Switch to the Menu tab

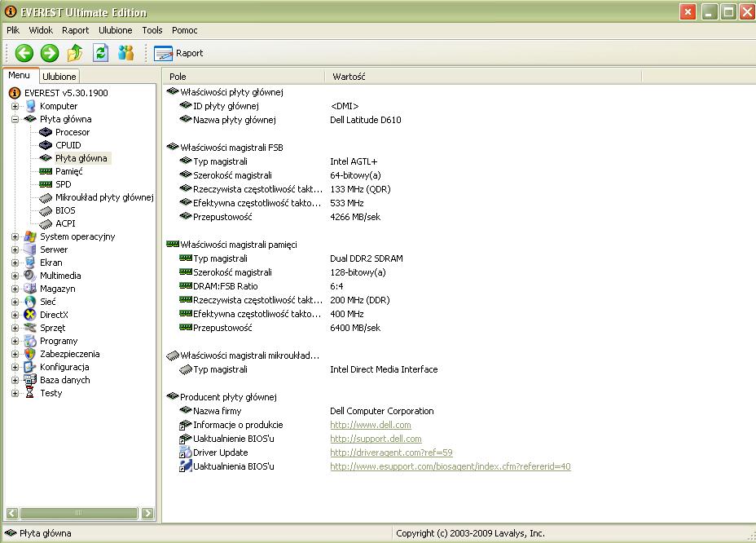(20, 75)
